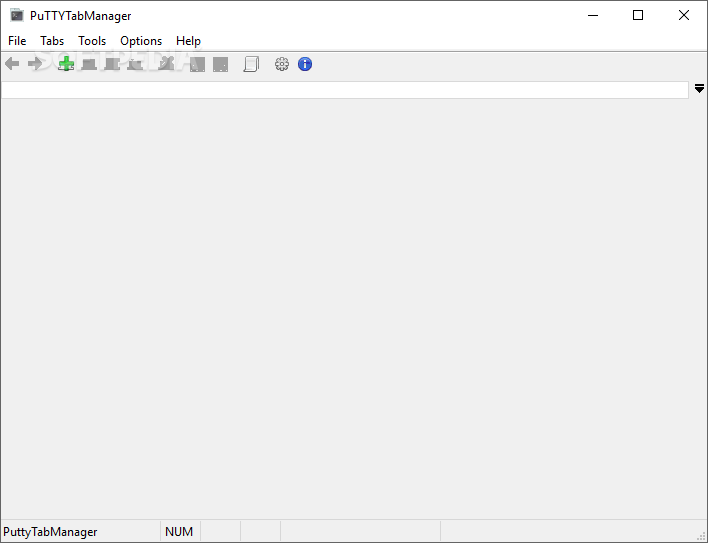
Task: Add a new tab with green plus icon
Action: (66, 64)
